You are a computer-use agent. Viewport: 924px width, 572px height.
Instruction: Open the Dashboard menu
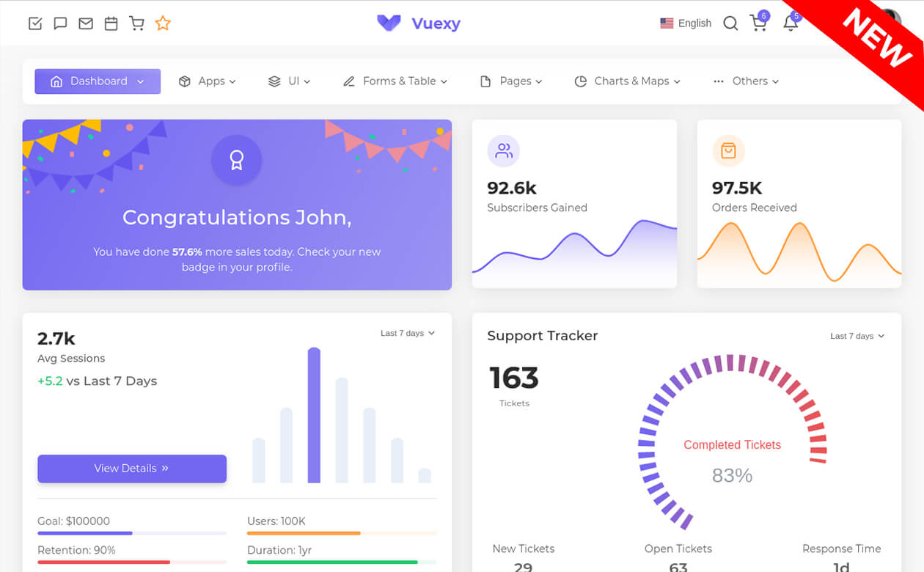coord(98,81)
